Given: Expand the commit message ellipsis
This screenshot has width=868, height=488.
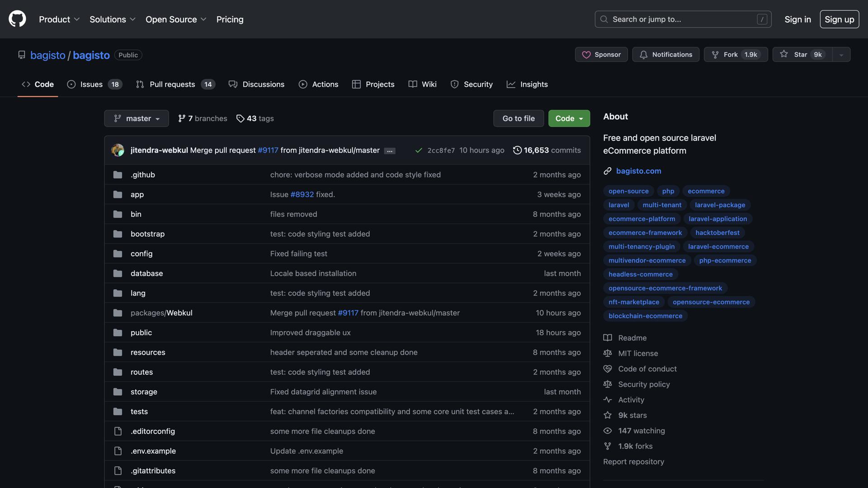Looking at the screenshot, I should click(390, 151).
